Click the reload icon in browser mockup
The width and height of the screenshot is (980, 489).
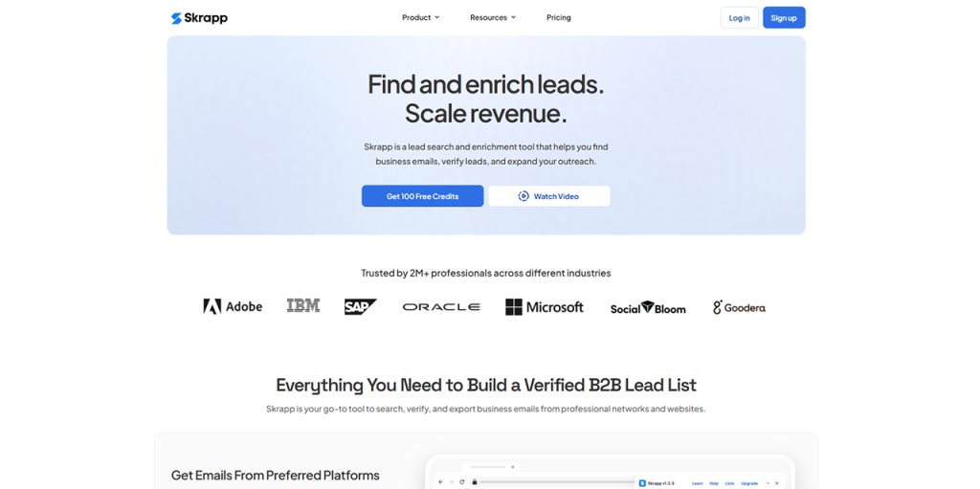coord(460,482)
